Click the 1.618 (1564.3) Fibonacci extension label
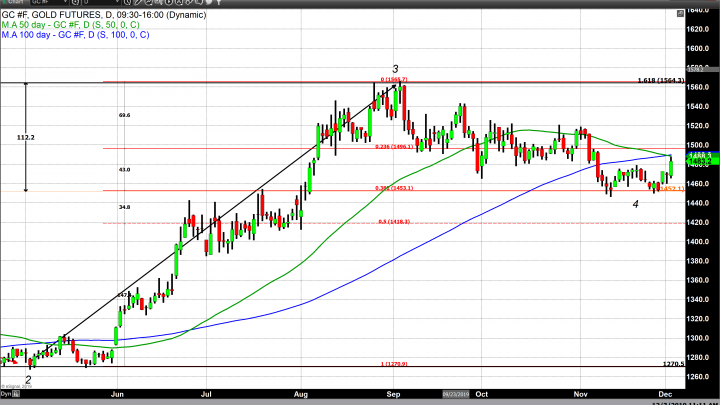 [659, 80]
